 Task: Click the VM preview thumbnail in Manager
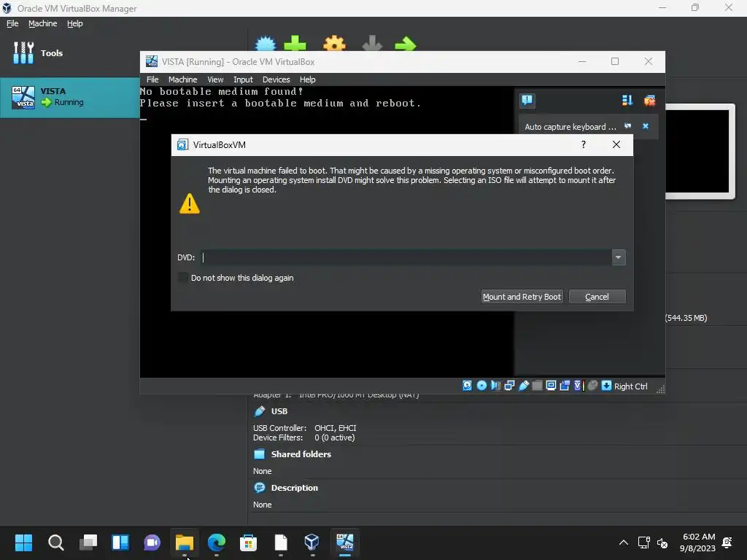tap(700, 151)
